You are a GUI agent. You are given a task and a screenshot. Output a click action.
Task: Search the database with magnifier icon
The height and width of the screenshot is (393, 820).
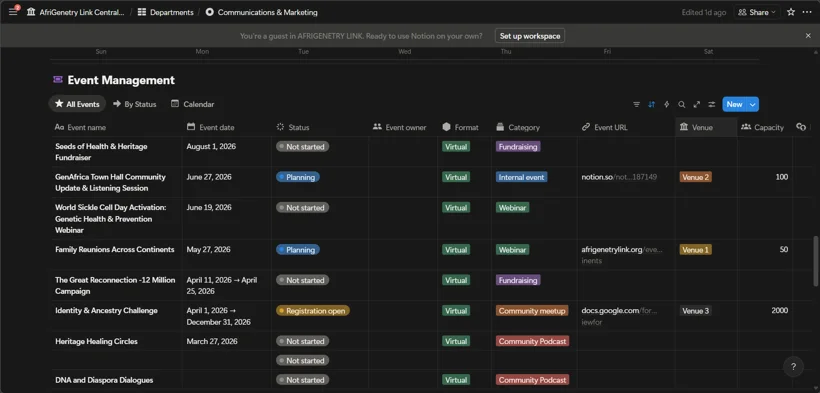[x=681, y=104]
